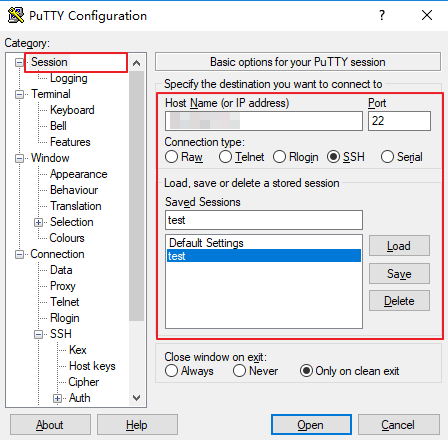
Task: Click the PuTTY icon in title bar
Action: [15, 15]
